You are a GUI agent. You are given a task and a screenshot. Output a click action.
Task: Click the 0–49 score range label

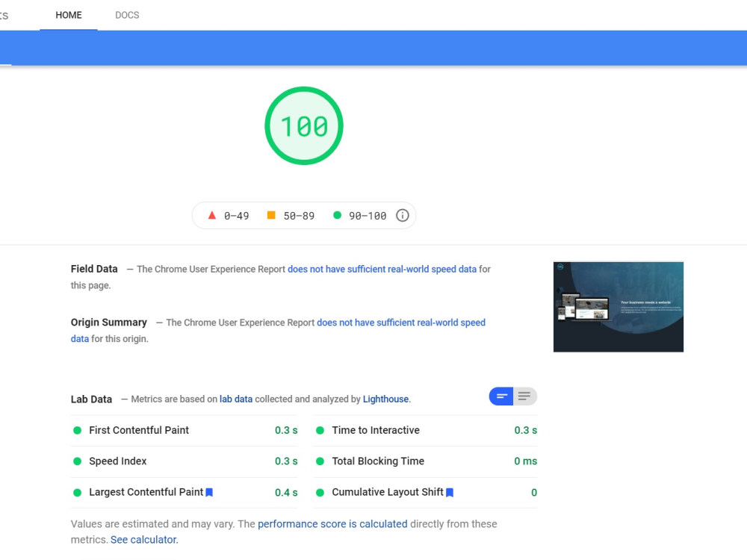click(x=237, y=216)
